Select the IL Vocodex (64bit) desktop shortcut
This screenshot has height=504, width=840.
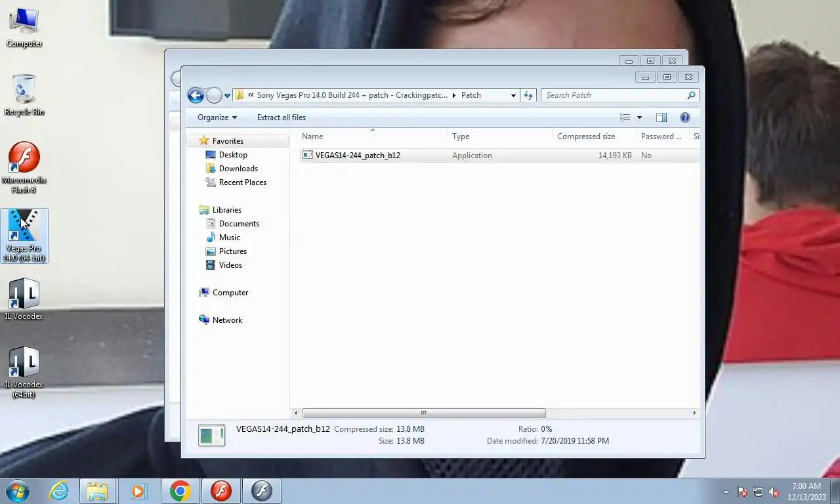click(24, 373)
